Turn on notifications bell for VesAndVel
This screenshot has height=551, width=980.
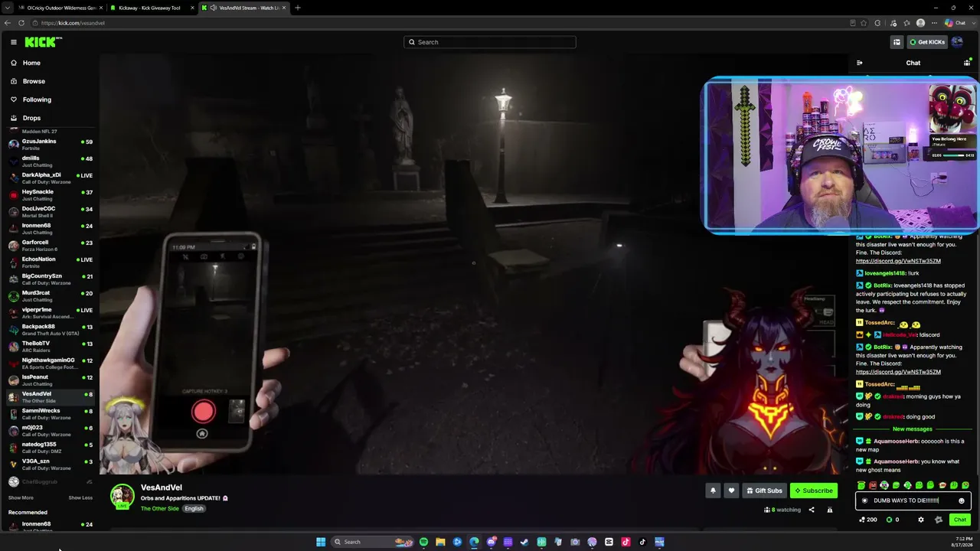713,491
